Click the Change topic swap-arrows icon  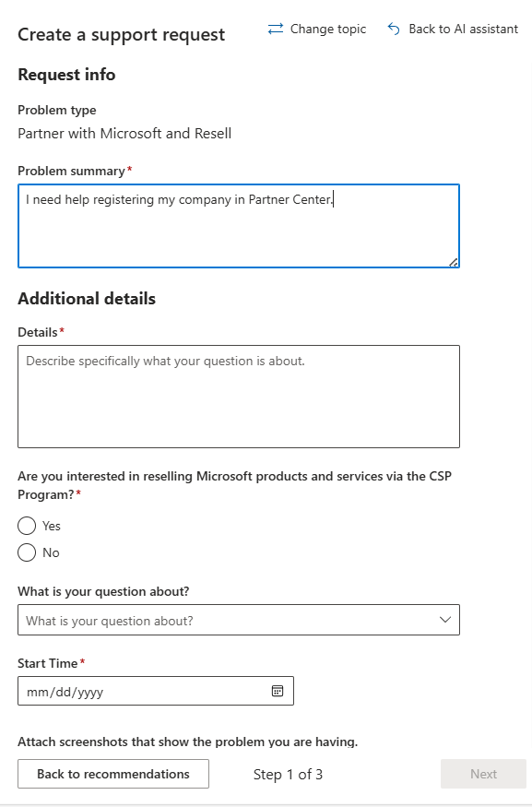276,29
